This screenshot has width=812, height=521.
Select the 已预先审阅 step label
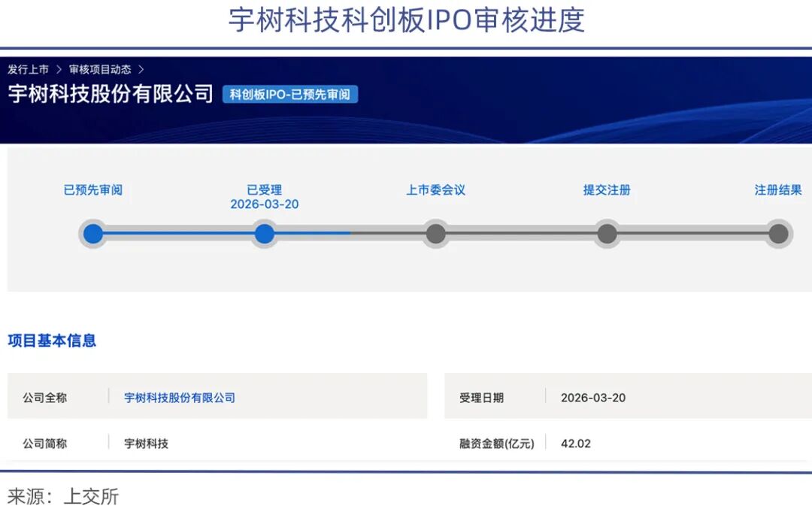93,190
